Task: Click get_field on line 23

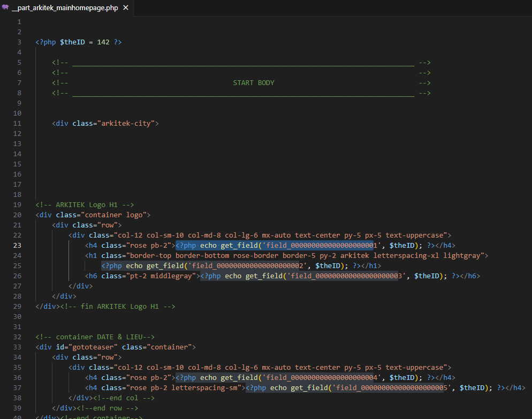Action: (x=241, y=246)
